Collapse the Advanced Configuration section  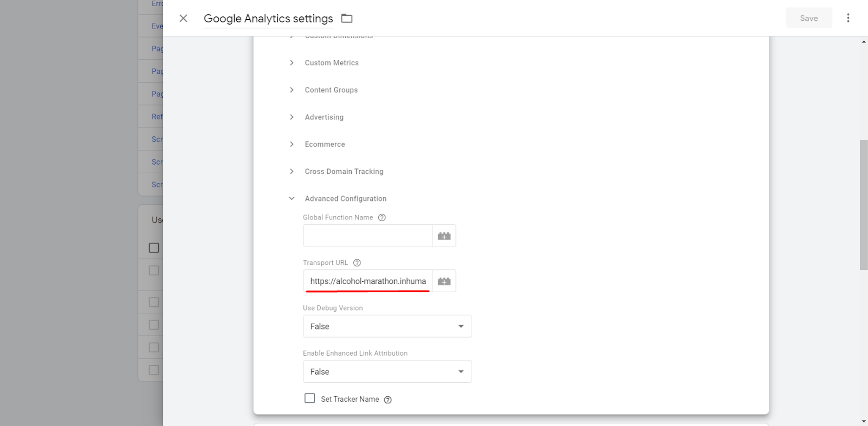coord(292,198)
